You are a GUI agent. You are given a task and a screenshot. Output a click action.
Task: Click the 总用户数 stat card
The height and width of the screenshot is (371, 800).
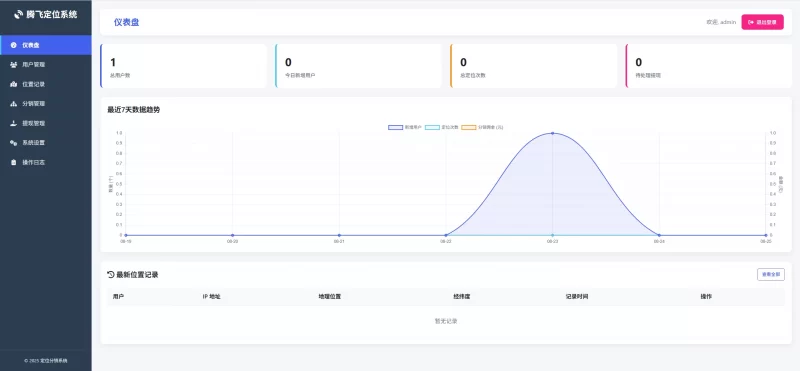click(x=184, y=66)
